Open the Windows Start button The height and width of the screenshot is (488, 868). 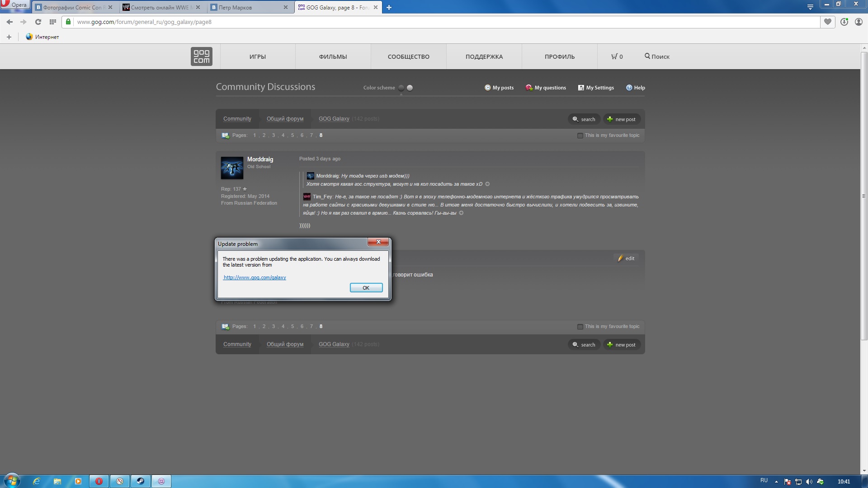pos(12,481)
